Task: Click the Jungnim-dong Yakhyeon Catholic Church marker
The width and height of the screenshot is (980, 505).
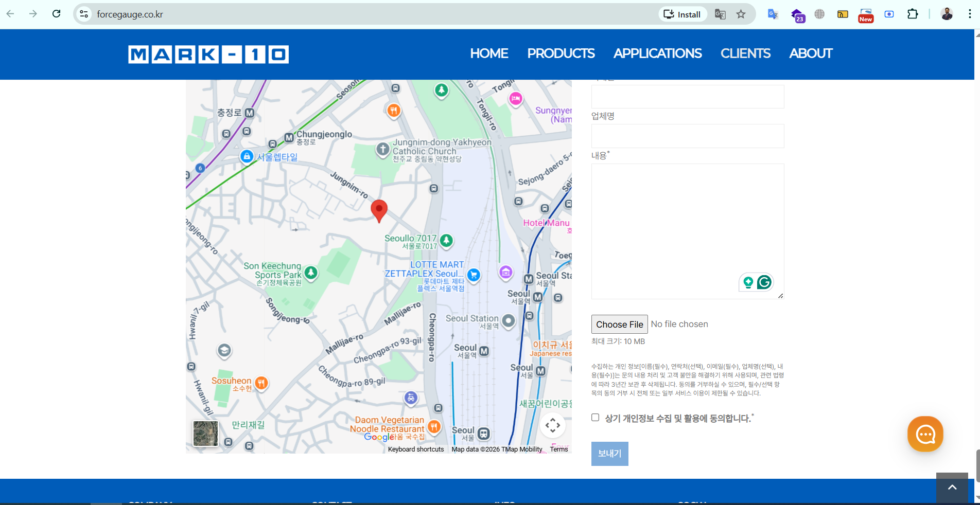Action: tap(382, 150)
